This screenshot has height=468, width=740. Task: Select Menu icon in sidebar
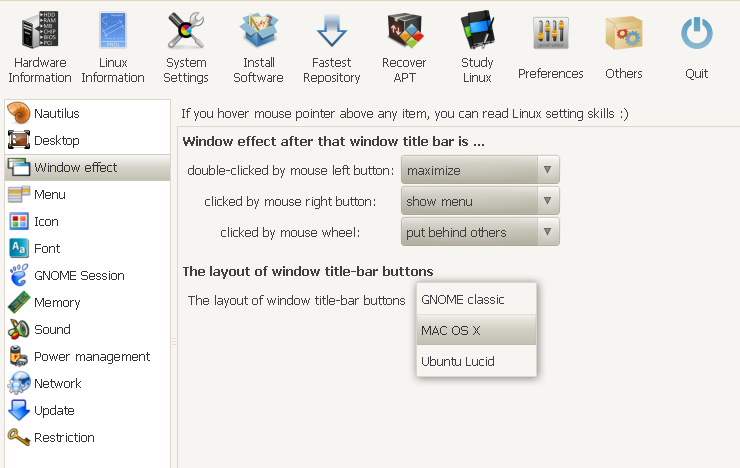click(19, 194)
